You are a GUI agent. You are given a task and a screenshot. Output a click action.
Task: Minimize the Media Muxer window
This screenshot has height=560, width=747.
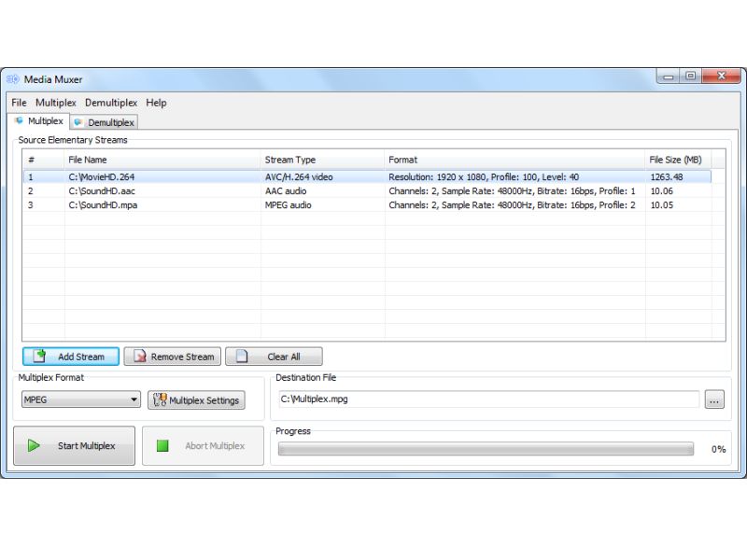point(668,77)
